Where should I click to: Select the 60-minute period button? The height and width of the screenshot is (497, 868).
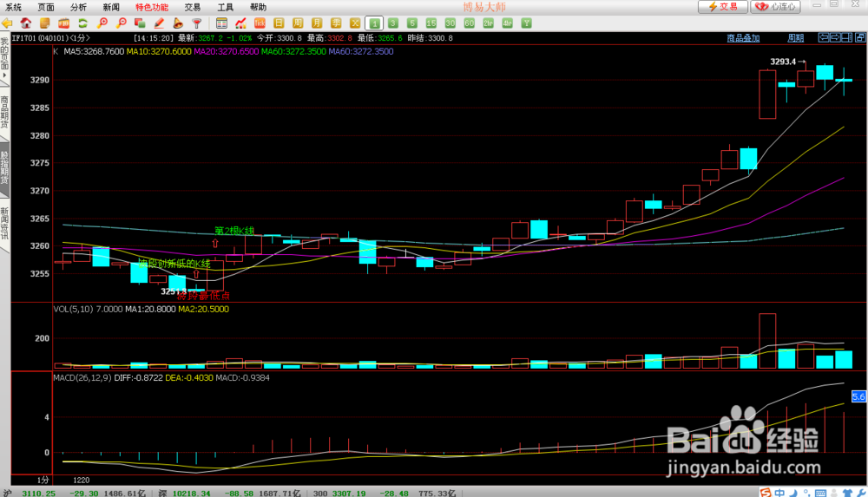pos(470,23)
